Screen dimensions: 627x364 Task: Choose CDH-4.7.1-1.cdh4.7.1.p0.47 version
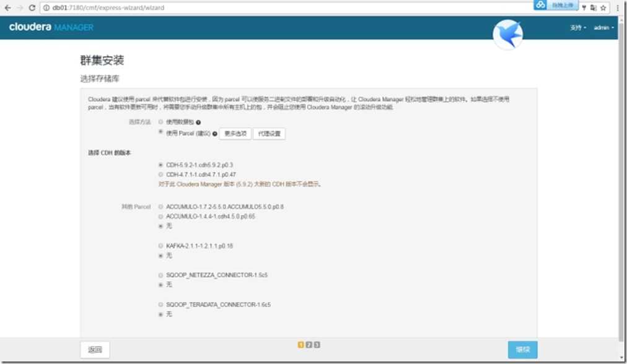coord(160,175)
